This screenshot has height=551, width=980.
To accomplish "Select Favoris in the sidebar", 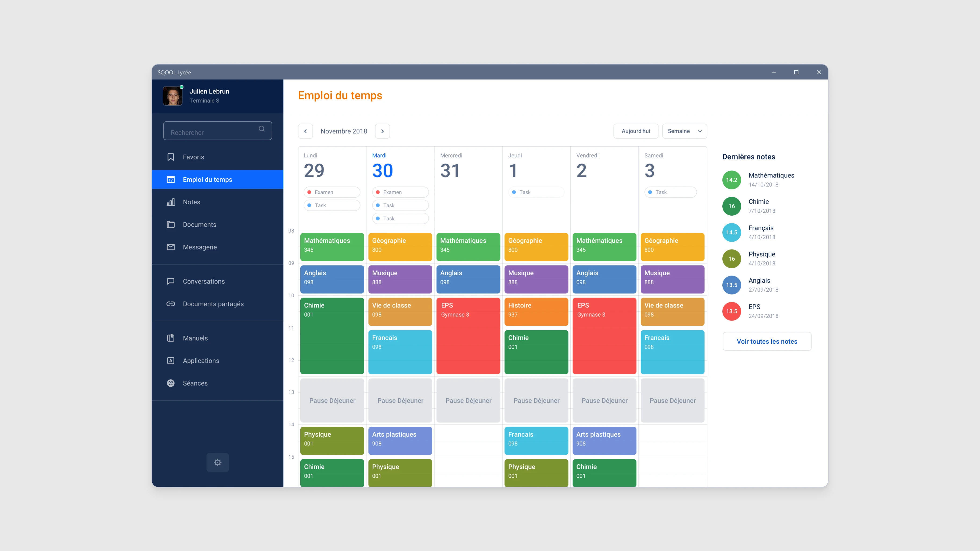I will (193, 157).
